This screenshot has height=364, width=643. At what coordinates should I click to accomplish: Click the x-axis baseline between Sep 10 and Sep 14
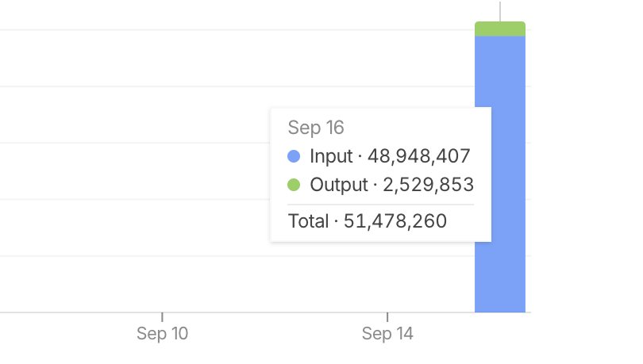(275, 312)
